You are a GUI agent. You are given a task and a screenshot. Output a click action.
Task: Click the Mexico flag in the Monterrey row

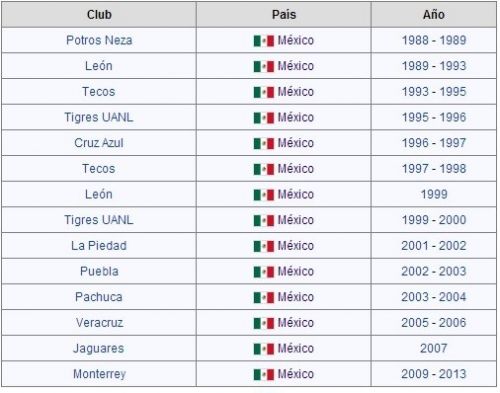pos(264,375)
